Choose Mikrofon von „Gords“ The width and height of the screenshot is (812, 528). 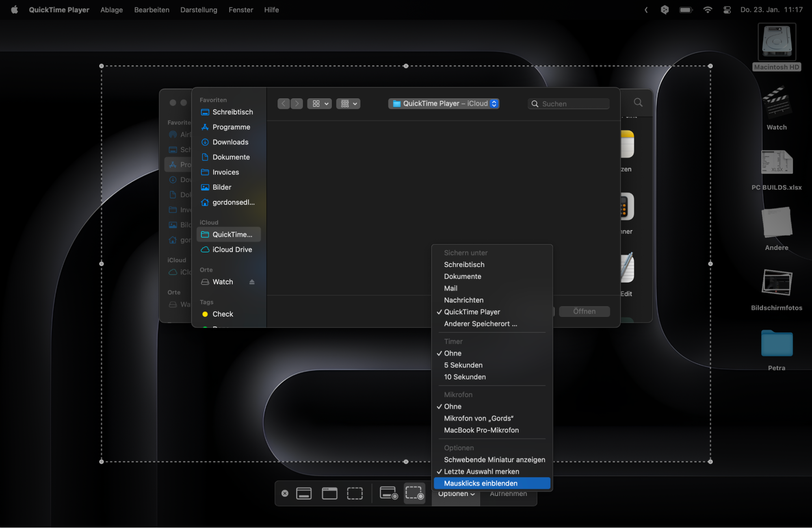coord(492,418)
